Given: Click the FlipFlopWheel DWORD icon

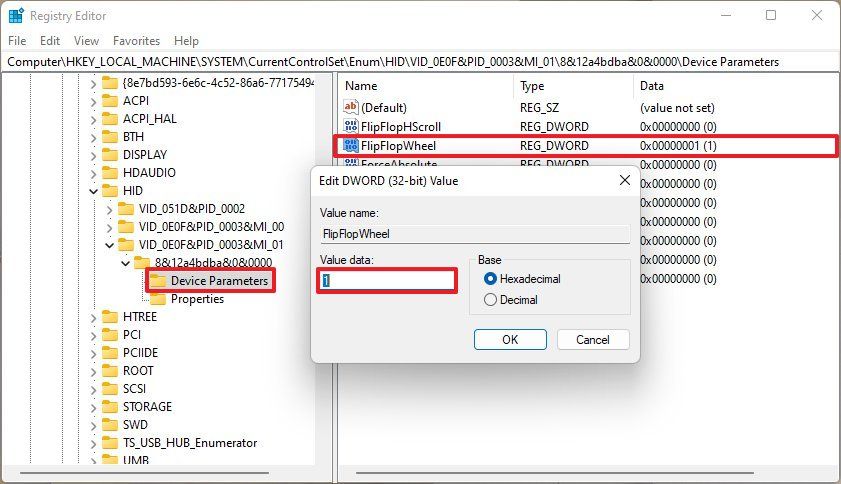Looking at the screenshot, I should coord(351,145).
